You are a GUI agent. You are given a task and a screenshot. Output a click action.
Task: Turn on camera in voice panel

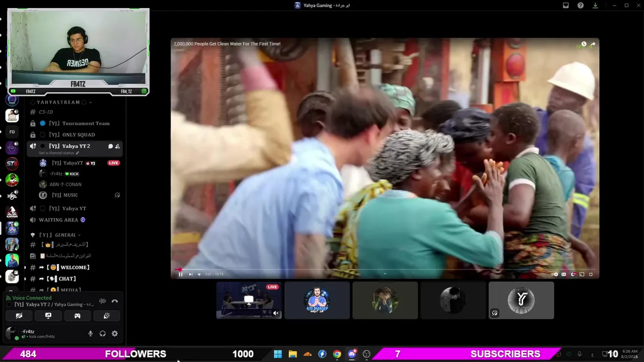point(19,316)
